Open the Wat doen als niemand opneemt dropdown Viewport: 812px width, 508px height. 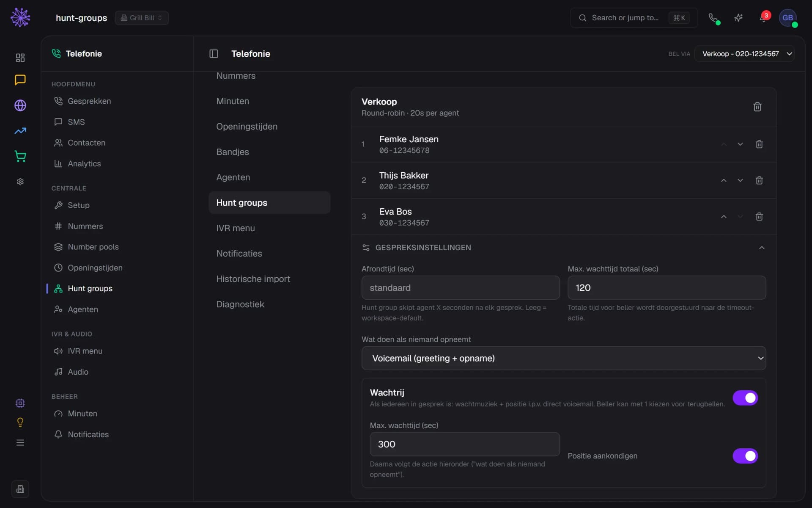pos(563,358)
